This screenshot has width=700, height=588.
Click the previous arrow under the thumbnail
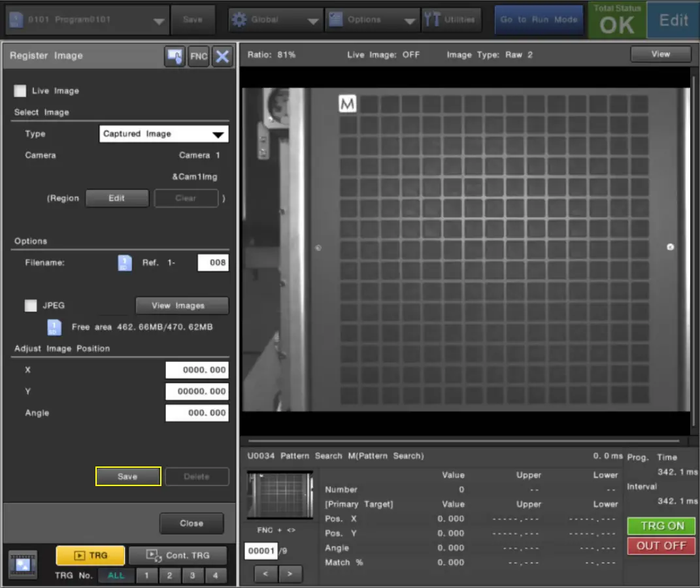266,574
